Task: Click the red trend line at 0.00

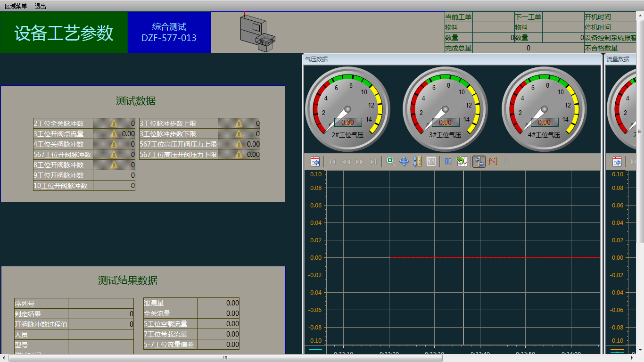Action: (x=495, y=257)
